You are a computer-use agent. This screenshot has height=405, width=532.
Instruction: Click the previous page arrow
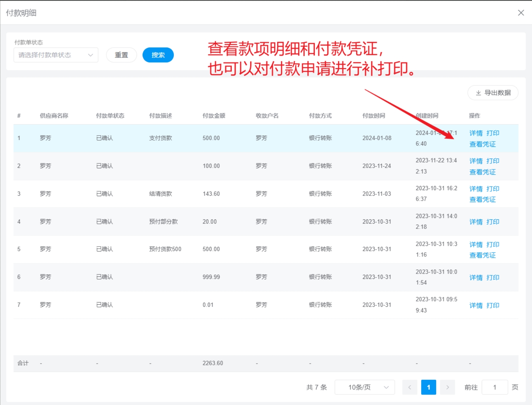409,387
